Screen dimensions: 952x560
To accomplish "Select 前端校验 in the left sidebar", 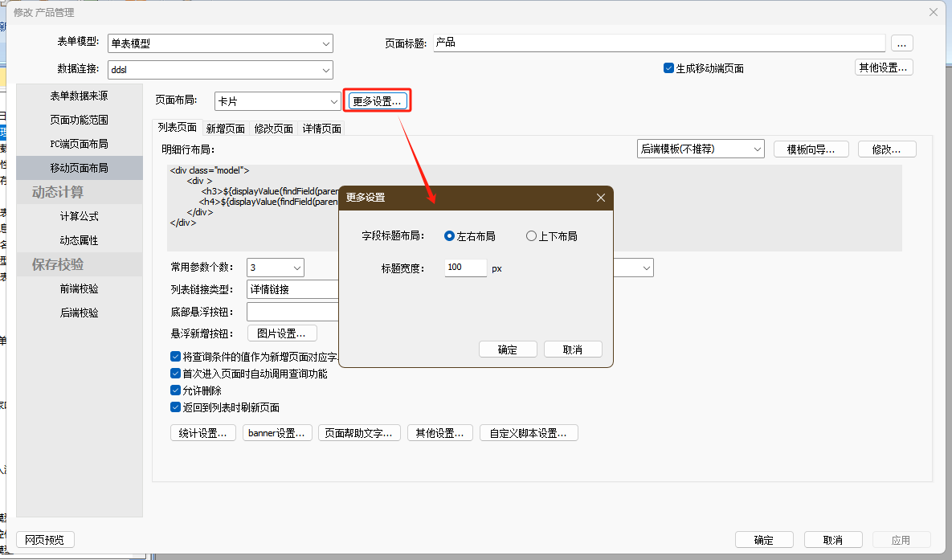I will click(x=79, y=288).
